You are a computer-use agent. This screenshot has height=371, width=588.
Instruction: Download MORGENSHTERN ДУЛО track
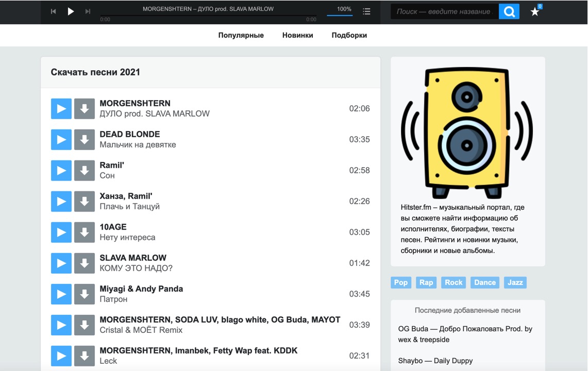(85, 108)
